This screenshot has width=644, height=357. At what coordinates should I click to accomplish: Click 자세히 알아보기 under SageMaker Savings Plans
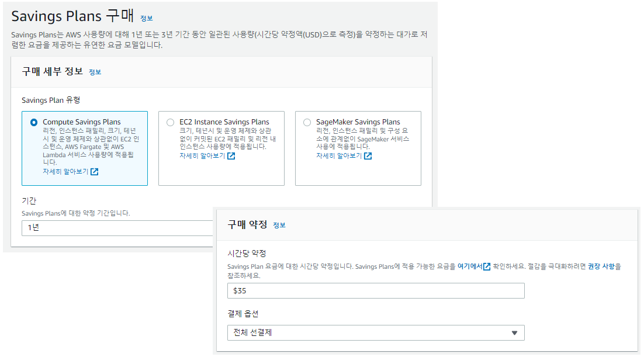coord(340,156)
